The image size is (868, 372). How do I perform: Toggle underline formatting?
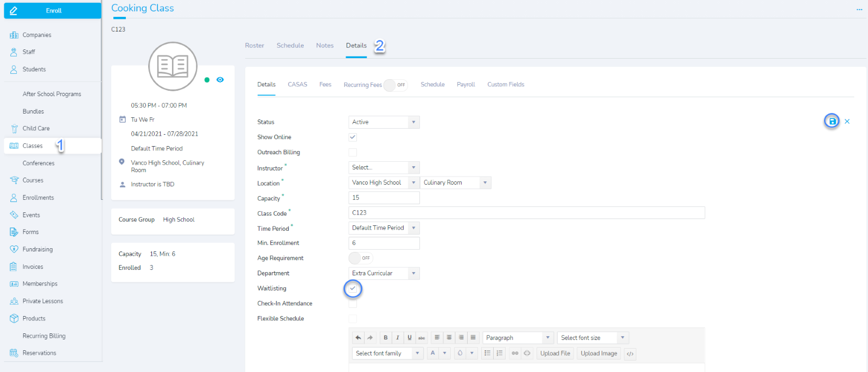pyautogui.click(x=410, y=338)
